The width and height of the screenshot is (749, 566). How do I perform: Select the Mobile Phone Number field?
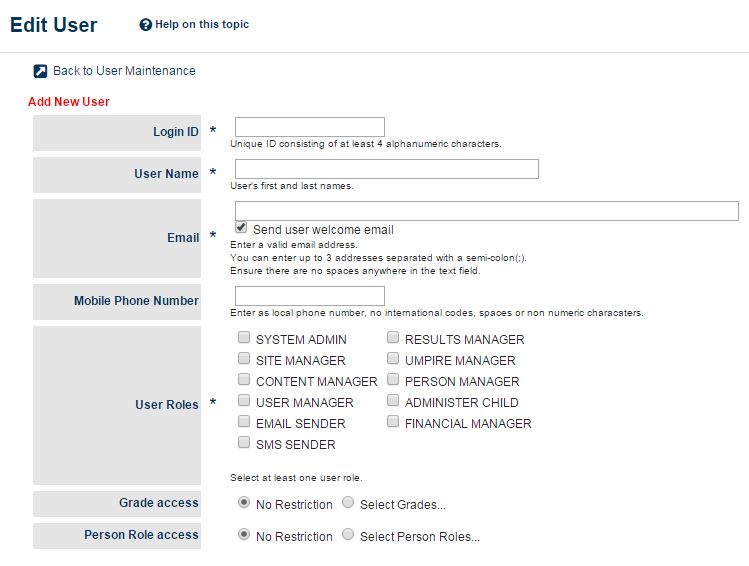[x=310, y=296]
